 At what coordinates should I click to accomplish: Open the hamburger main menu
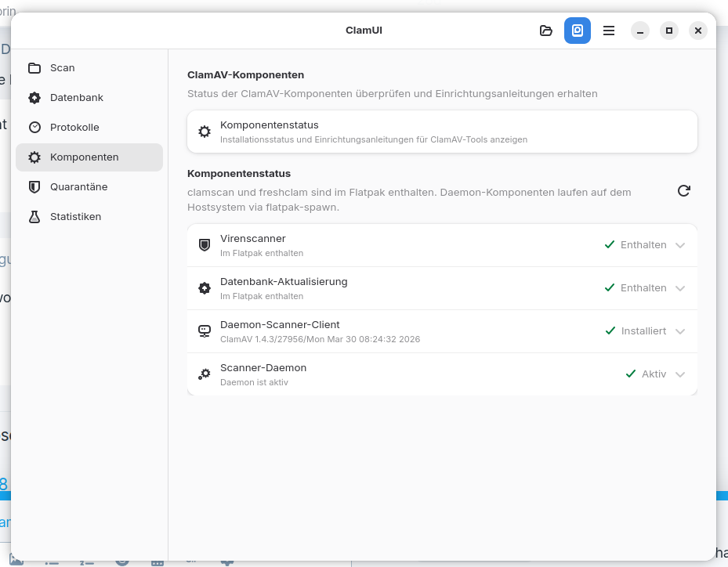pos(609,31)
